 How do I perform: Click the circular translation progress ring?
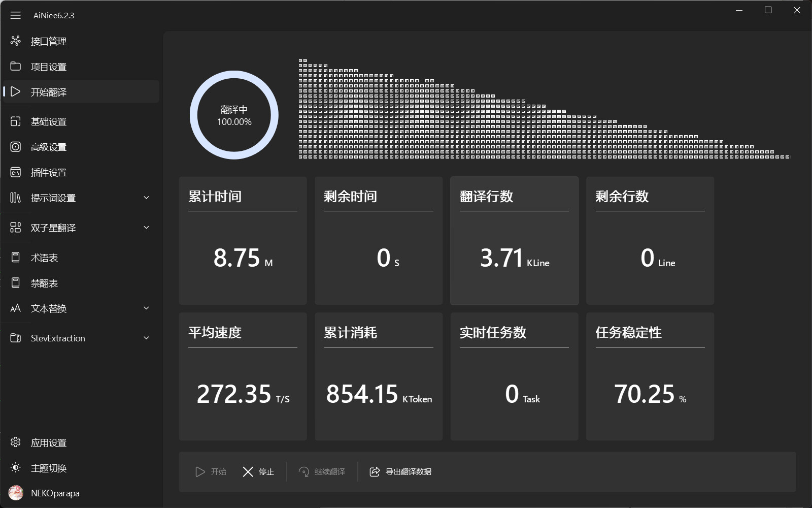click(x=234, y=115)
